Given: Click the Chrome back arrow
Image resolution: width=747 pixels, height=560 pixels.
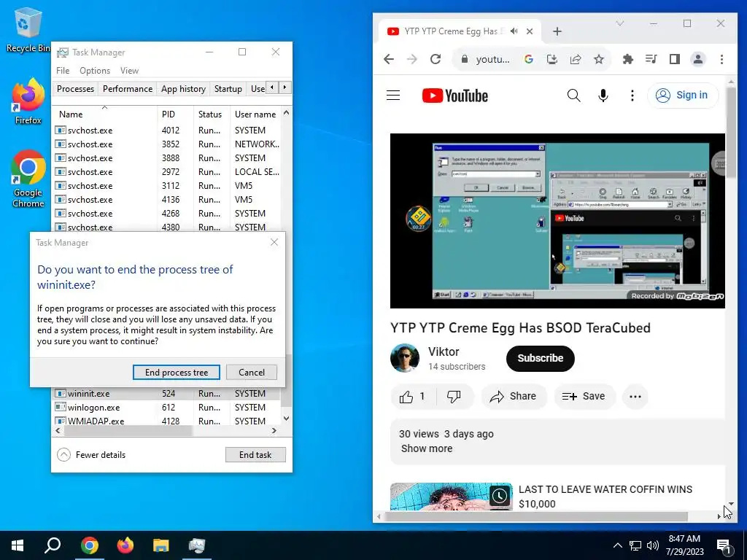Looking at the screenshot, I should pyautogui.click(x=389, y=59).
